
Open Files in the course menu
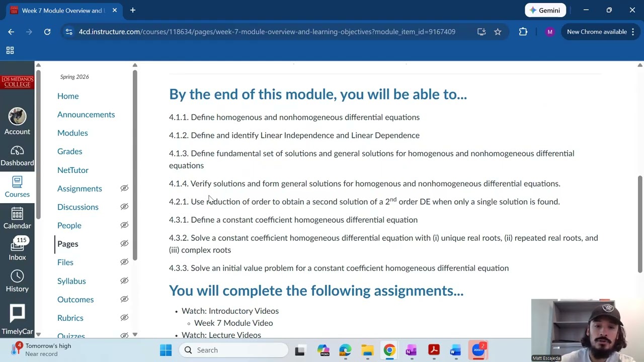[x=65, y=262]
